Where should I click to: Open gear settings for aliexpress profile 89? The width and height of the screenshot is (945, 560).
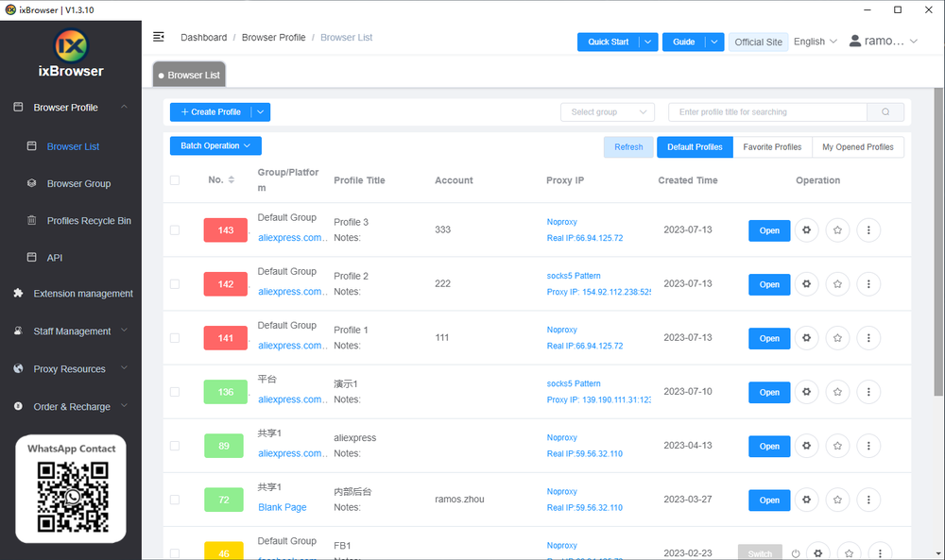806,446
